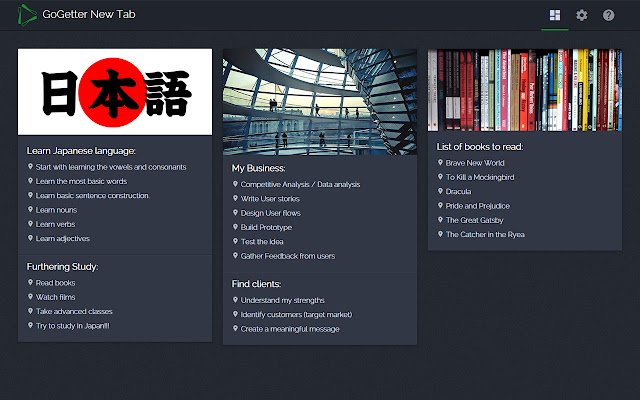
Task: Click pin icon beside Design User flows
Action: tap(235, 213)
